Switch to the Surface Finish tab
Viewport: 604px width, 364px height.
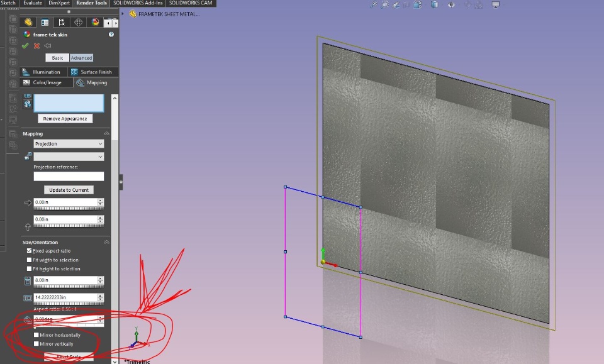tap(93, 72)
